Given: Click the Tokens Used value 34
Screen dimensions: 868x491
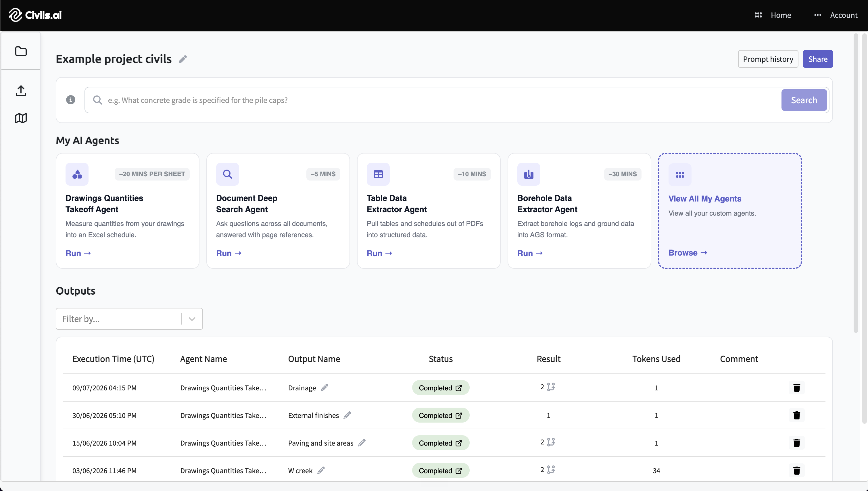Looking at the screenshot, I should point(656,470).
